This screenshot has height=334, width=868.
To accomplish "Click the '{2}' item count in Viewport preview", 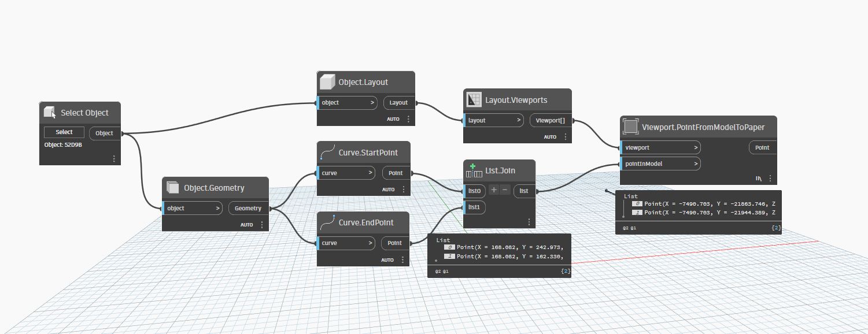I will point(777,228).
